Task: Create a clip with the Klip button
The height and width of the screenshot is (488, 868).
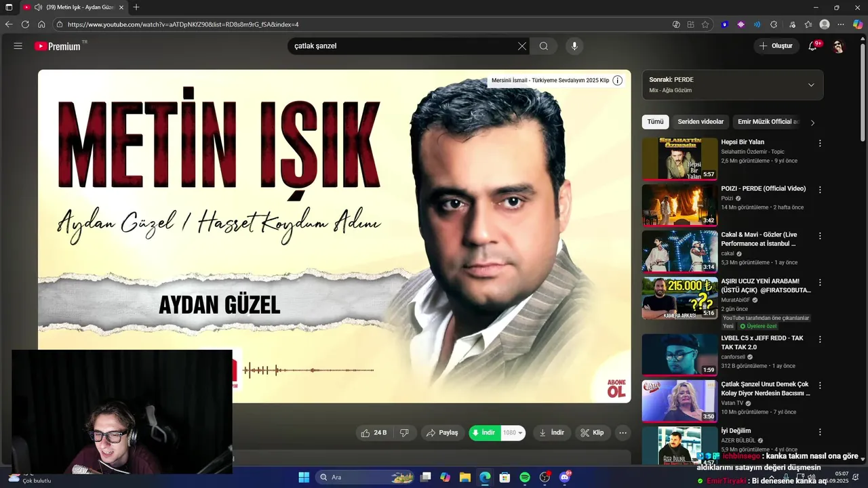Action: (592, 432)
